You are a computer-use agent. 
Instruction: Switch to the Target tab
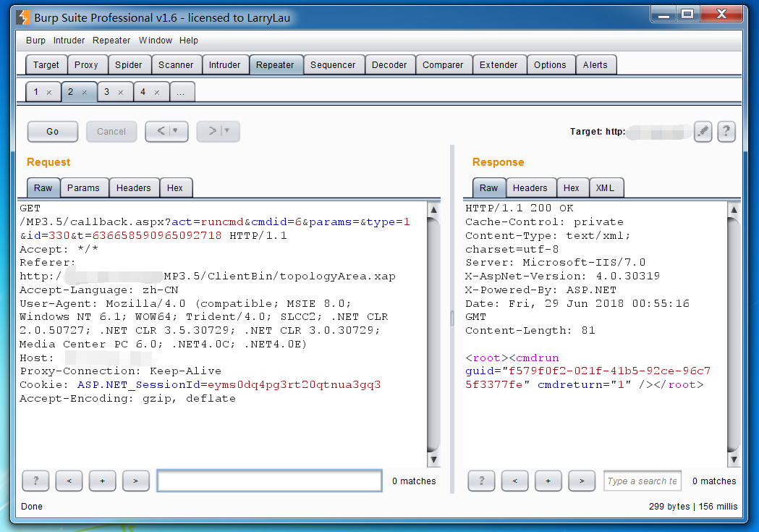(46, 65)
